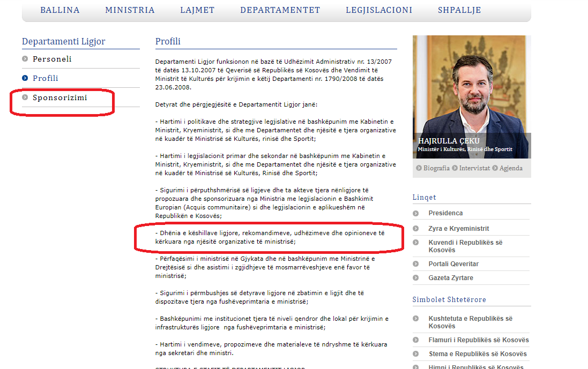Open the SHPALLJE menu item
The width and height of the screenshot is (588, 369).
click(x=459, y=10)
